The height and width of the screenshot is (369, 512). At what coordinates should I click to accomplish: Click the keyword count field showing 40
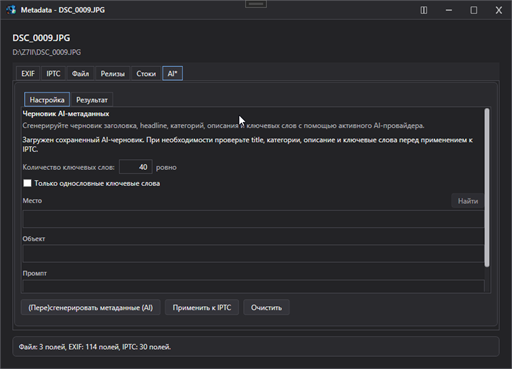coord(136,167)
